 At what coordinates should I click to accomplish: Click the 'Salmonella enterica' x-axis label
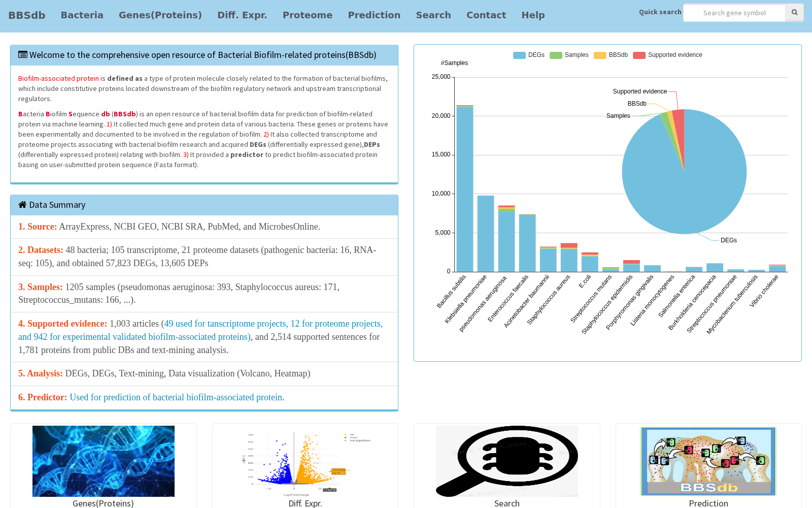click(x=676, y=296)
